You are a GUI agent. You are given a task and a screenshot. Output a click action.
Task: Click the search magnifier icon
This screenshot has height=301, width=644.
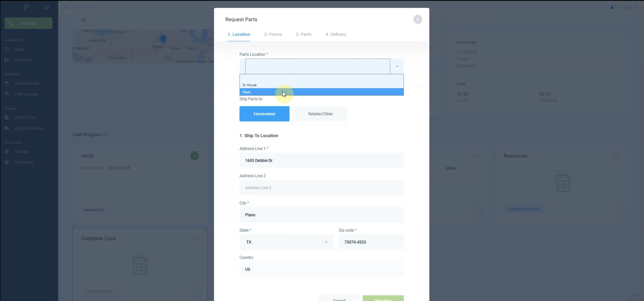66,7
